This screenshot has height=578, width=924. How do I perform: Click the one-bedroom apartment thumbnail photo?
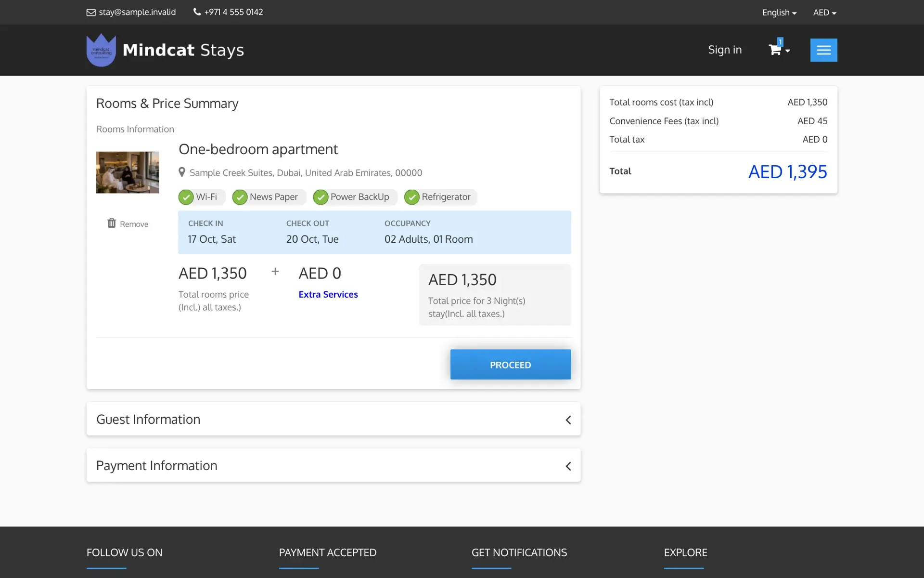pyautogui.click(x=128, y=172)
